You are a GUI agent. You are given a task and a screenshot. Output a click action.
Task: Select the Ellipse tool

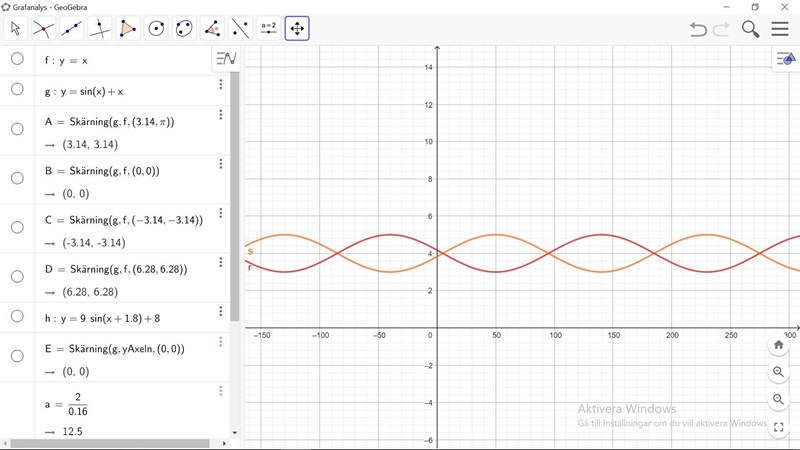[x=184, y=28]
